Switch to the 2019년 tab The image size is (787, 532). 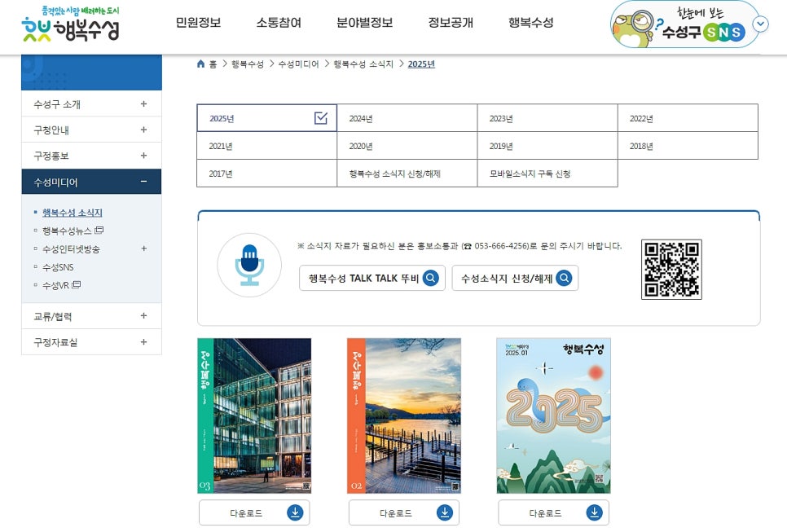tap(547, 146)
